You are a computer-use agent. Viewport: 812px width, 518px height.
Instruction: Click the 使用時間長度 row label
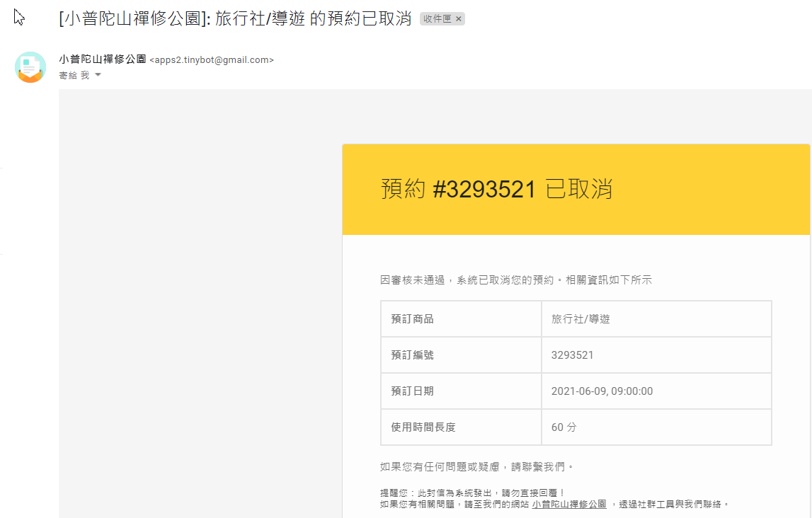(423, 427)
